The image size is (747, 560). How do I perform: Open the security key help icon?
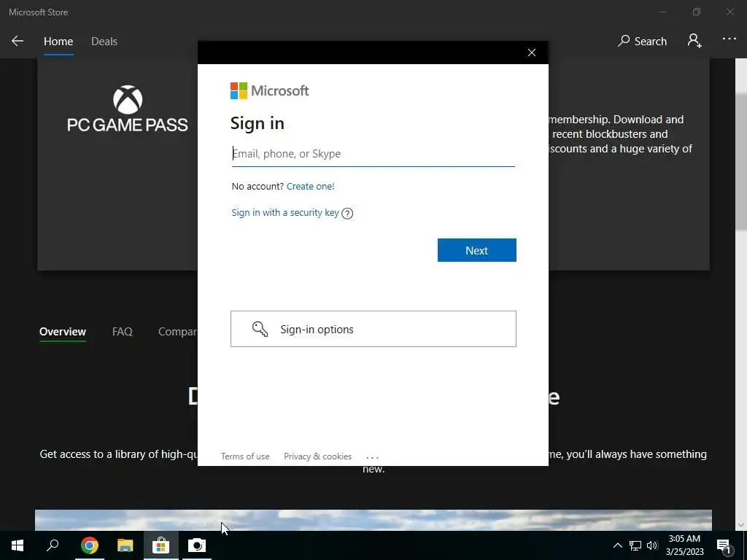pos(347,214)
